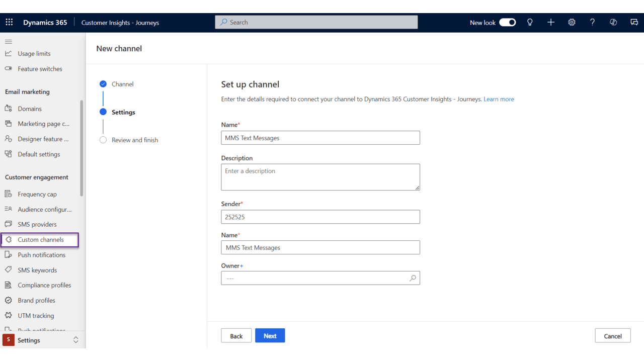
Task: Open the Copilot icon in header
Action: tap(613, 22)
